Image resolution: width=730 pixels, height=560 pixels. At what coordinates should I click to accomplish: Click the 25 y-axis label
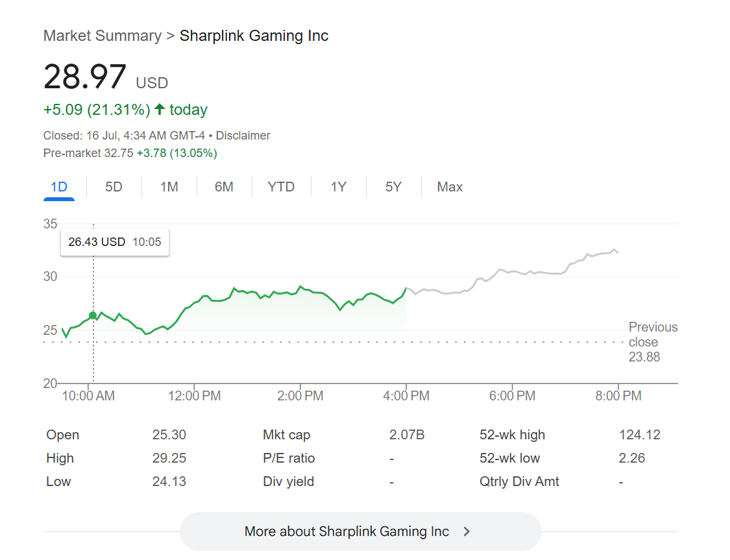coord(50,330)
